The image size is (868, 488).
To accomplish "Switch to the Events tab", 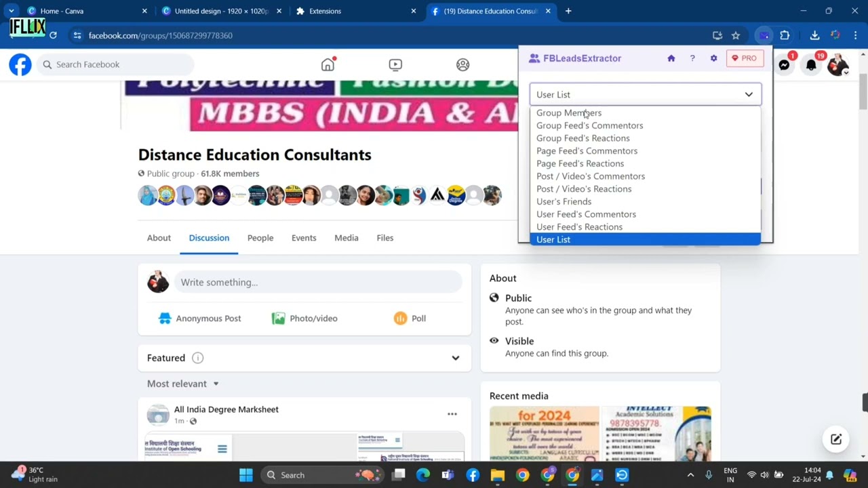I will click(304, 238).
